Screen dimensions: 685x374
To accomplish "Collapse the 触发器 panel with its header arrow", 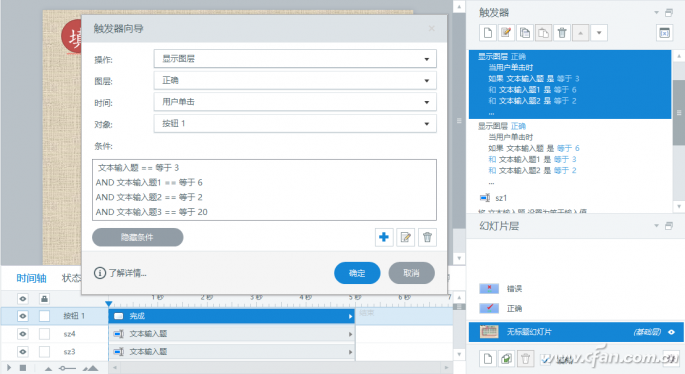I will click(656, 13).
